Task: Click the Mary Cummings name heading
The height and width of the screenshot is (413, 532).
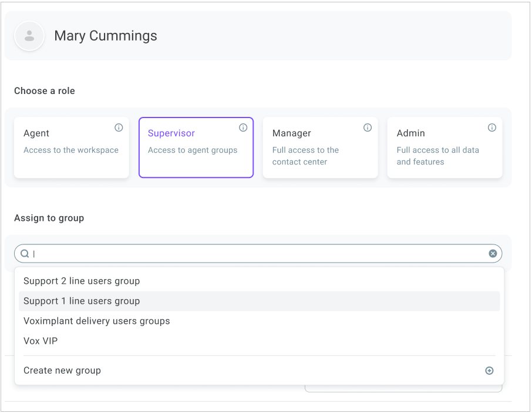Action: [x=106, y=36]
